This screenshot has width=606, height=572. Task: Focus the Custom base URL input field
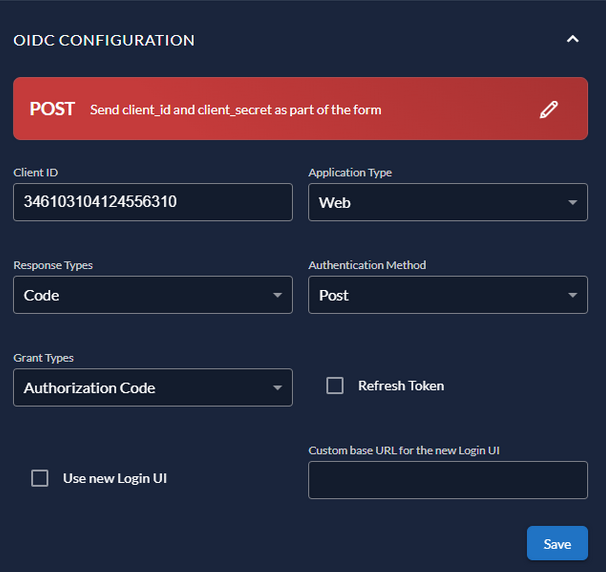click(447, 480)
